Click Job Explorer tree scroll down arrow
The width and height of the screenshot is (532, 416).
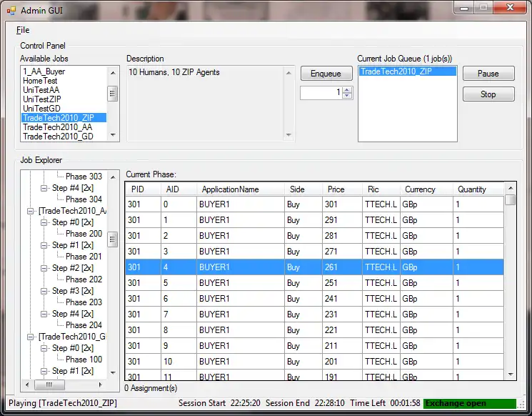coord(113,372)
